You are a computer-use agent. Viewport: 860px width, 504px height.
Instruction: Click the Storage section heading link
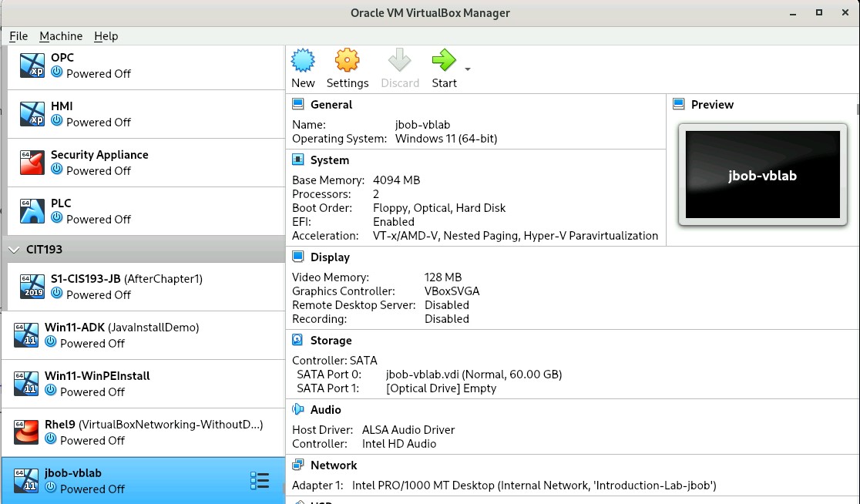tap(331, 341)
